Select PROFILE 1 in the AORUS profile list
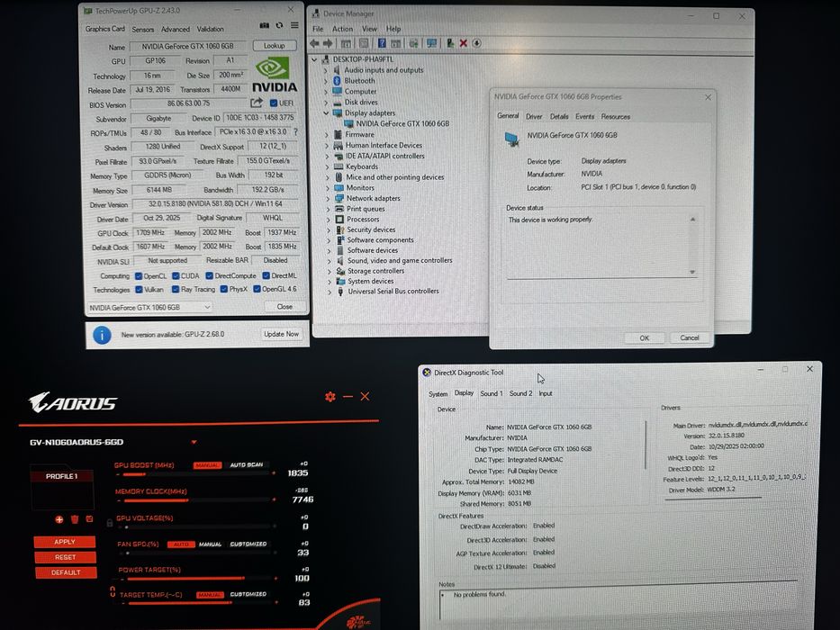The image size is (840, 630). (61, 476)
